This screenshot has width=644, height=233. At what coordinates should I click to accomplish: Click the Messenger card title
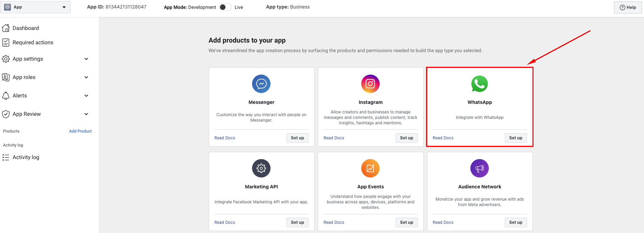click(261, 102)
